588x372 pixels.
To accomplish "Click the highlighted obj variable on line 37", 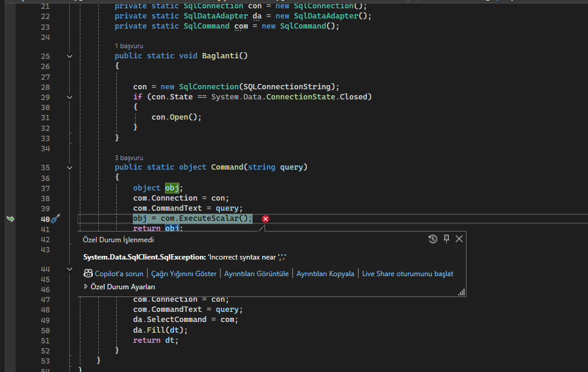I will pyautogui.click(x=172, y=187).
